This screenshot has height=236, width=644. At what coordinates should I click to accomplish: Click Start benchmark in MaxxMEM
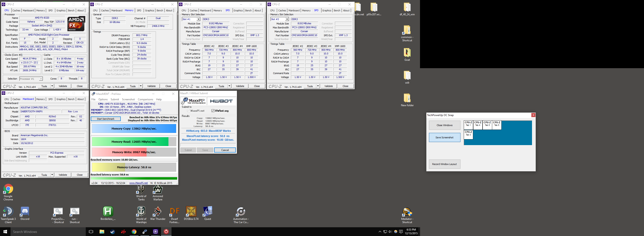tap(105, 119)
